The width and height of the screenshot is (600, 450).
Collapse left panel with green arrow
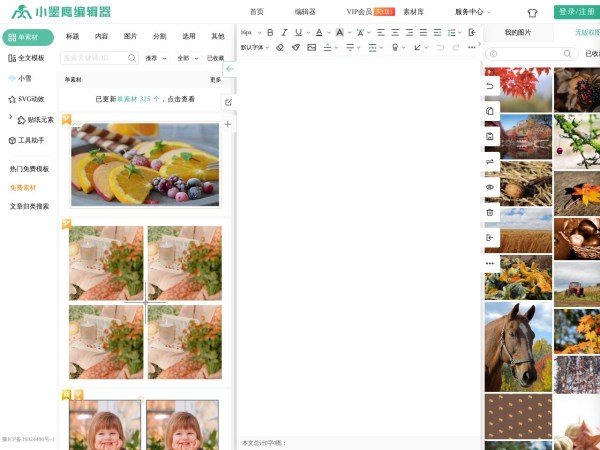coord(229,69)
